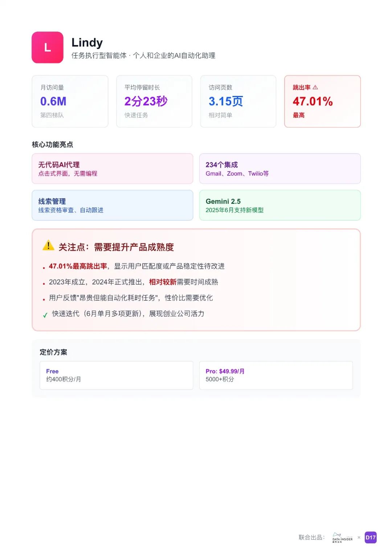Click the 47.01% bounce rate value
Image resolution: width=392 pixels, height=555 pixels.
coord(313,101)
